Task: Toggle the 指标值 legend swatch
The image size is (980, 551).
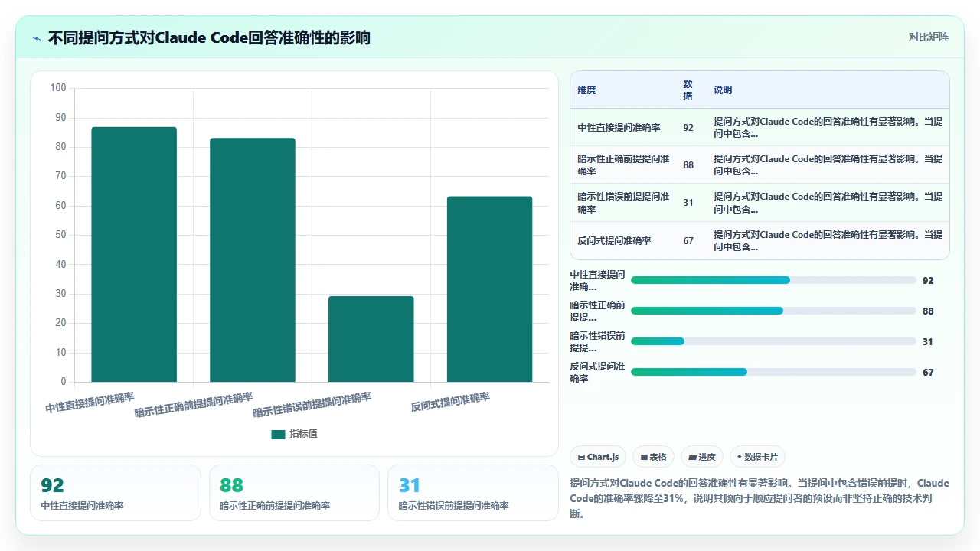Action: [x=278, y=434]
